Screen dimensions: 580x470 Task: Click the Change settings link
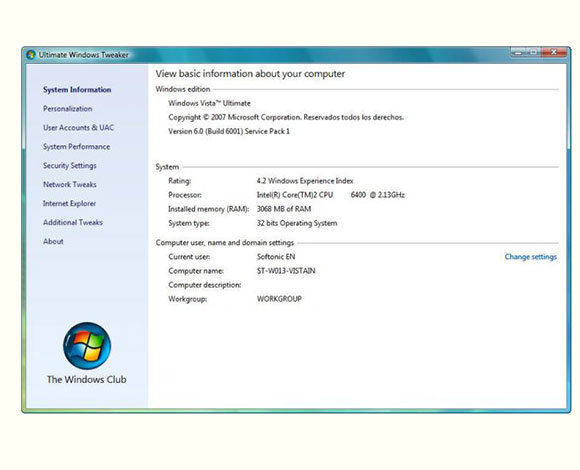point(530,257)
